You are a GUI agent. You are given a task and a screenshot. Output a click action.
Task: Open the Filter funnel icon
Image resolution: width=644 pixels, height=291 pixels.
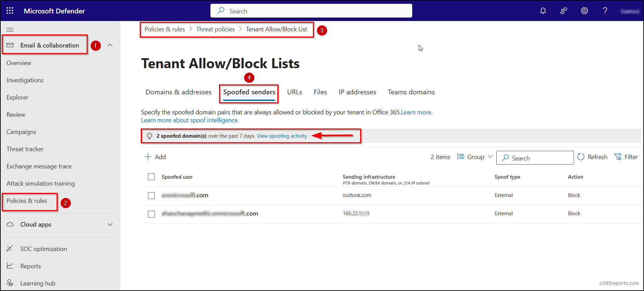click(618, 157)
